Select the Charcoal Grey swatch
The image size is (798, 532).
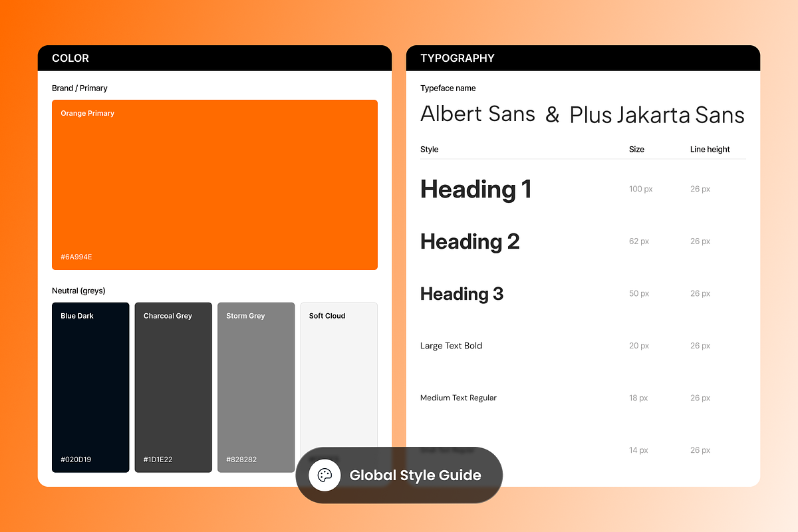174,388
